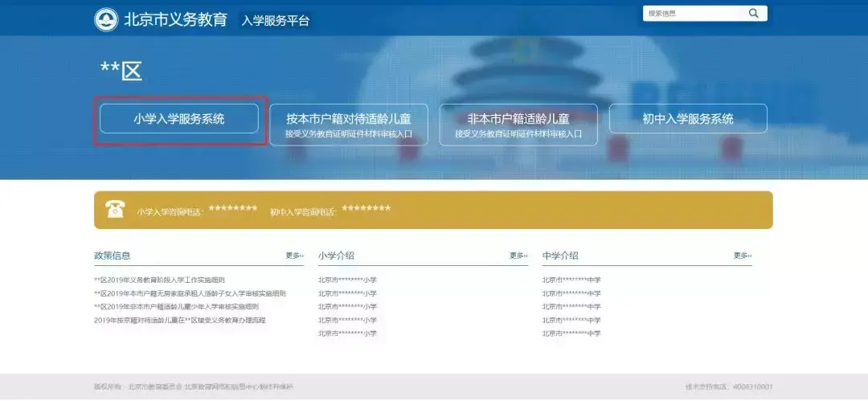The image size is (868, 401).
Task: Open 本市户籍无房家庭承租人 policy link
Action: (190, 293)
